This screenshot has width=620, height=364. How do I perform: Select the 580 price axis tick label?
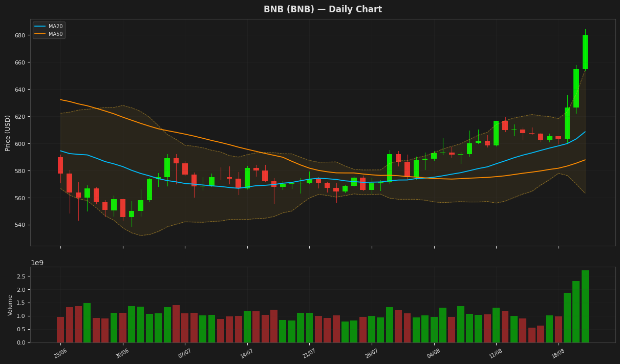pos(20,171)
